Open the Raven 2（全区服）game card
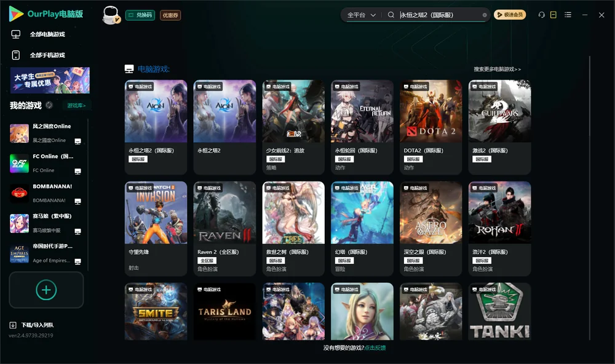The image size is (615, 364). [224, 228]
